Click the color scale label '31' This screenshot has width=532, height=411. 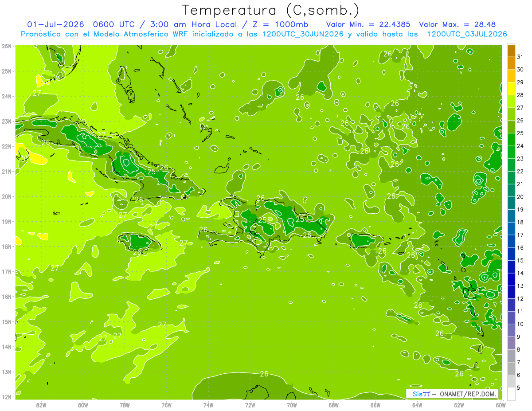(x=520, y=57)
